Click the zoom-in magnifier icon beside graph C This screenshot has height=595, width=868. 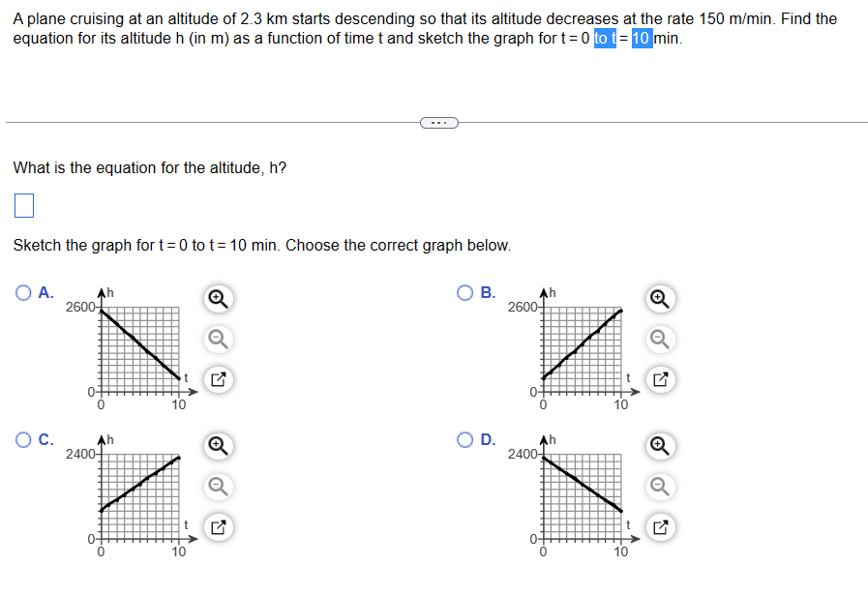[x=217, y=447]
